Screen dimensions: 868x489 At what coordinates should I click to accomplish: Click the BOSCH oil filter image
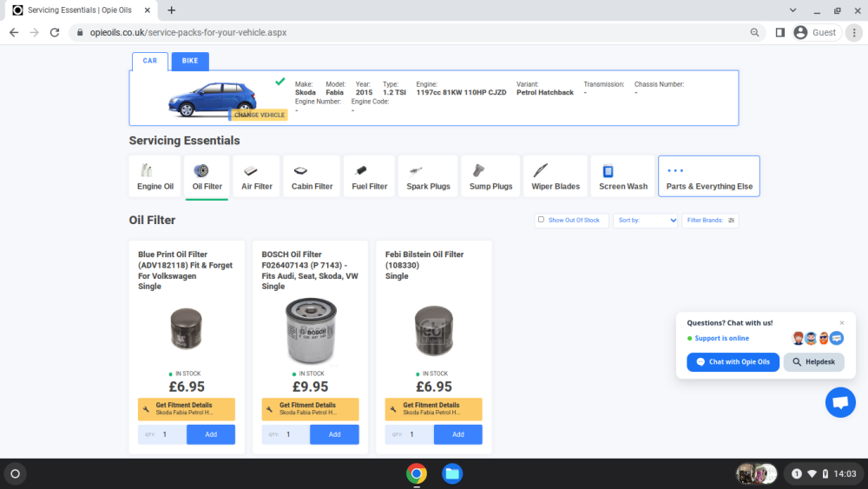coord(311,331)
